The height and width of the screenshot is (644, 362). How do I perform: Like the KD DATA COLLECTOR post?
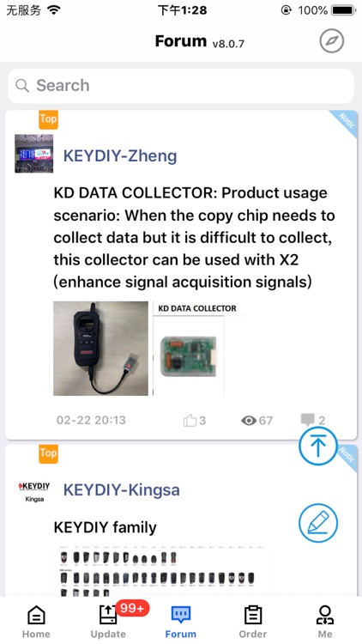tap(194, 420)
